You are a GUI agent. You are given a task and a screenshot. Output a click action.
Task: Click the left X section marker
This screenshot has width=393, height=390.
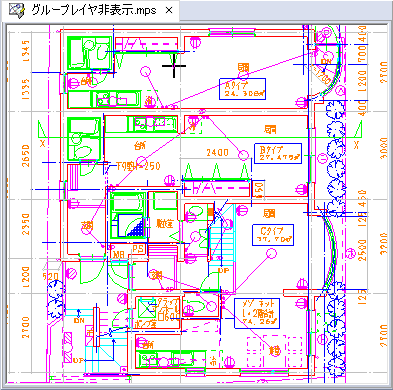(43, 144)
